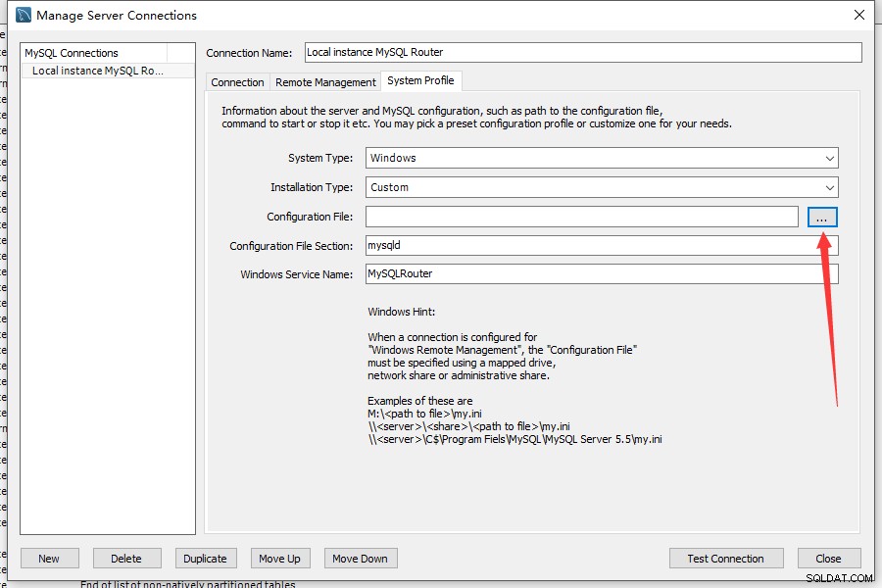Screen dimensions: 882x588
Task: Switch to the Remote Management tab
Action: click(325, 82)
